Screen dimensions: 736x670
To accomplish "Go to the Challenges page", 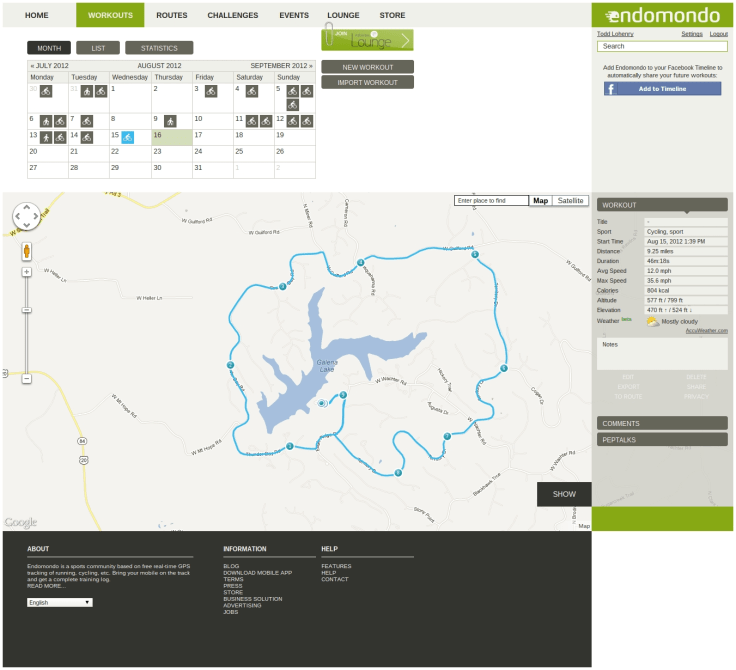I will pyautogui.click(x=232, y=15).
